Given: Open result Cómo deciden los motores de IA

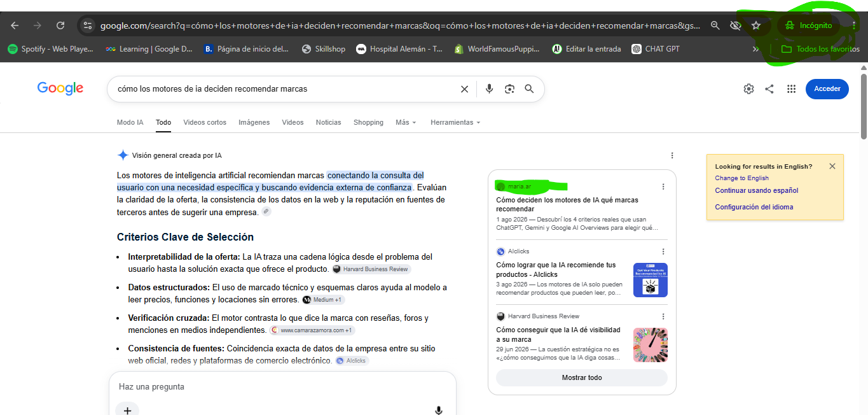Looking at the screenshot, I should click(x=567, y=204).
